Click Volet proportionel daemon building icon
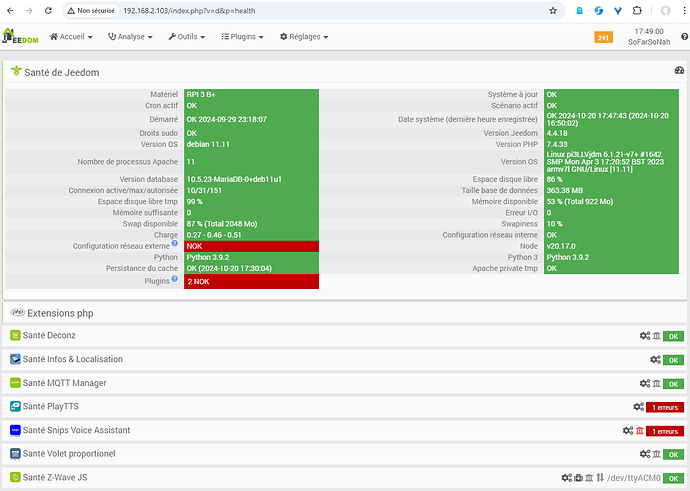The image size is (690, 491). coord(657,454)
